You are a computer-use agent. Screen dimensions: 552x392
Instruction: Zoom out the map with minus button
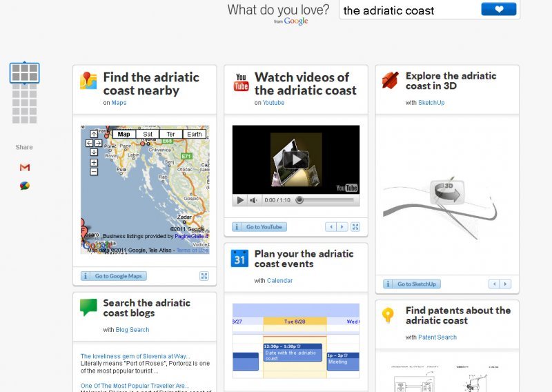pos(94,172)
